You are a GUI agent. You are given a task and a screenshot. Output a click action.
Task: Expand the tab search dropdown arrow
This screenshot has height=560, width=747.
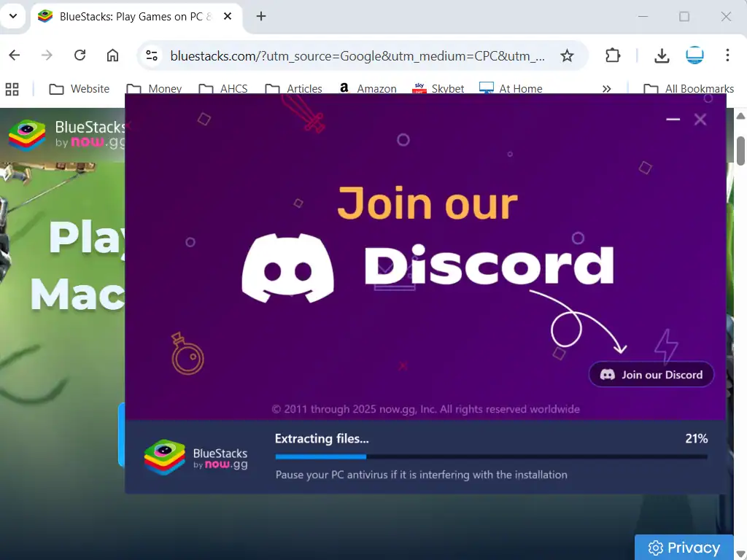(12, 16)
